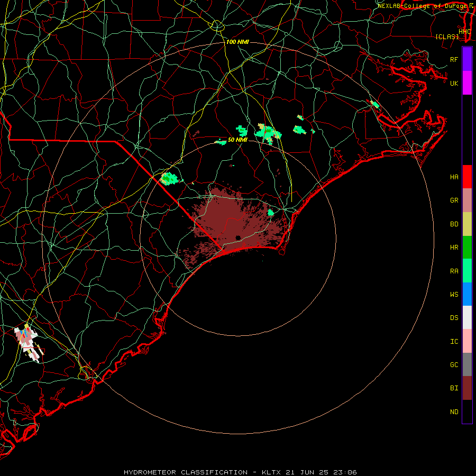The image size is (476, 476).
Task: Click the [CLAS] units label
Action: 447,37
